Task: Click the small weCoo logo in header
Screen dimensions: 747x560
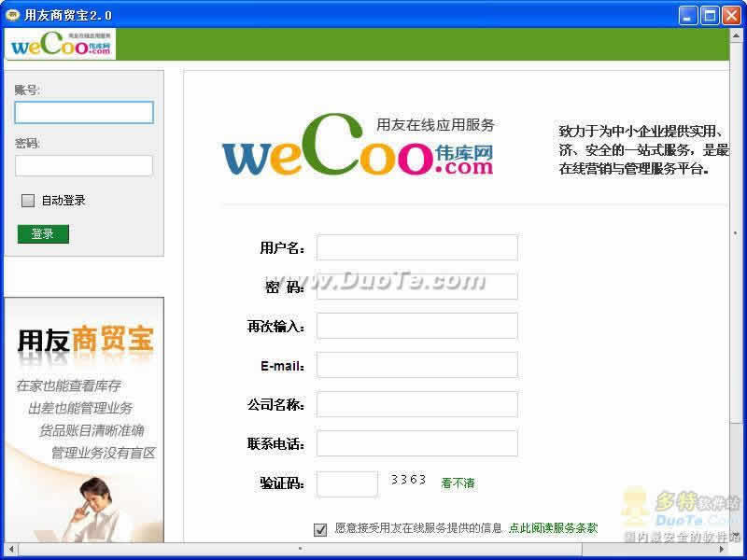Action: pos(61,44)
